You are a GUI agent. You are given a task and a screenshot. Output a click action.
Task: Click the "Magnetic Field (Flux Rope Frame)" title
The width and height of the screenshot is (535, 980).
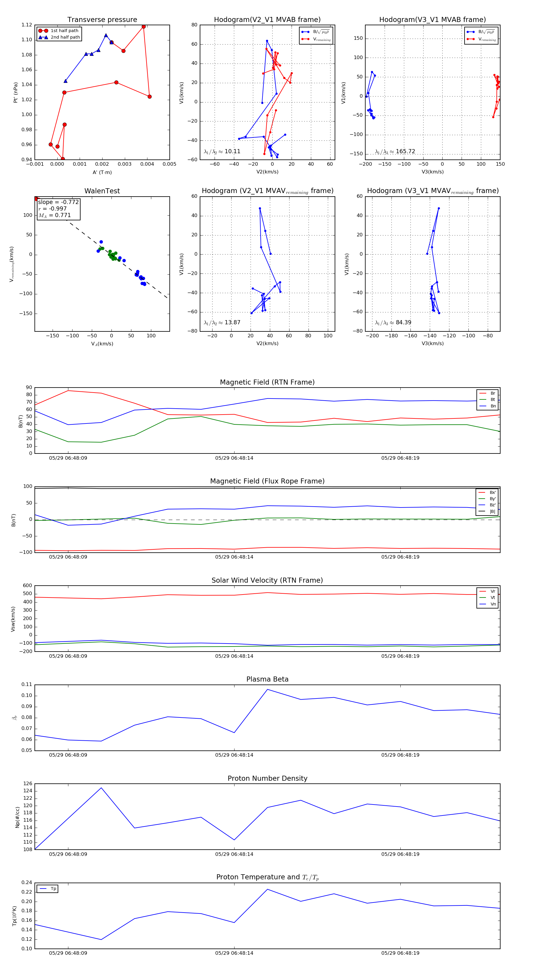pyautogui.click(x=267, y=481)
